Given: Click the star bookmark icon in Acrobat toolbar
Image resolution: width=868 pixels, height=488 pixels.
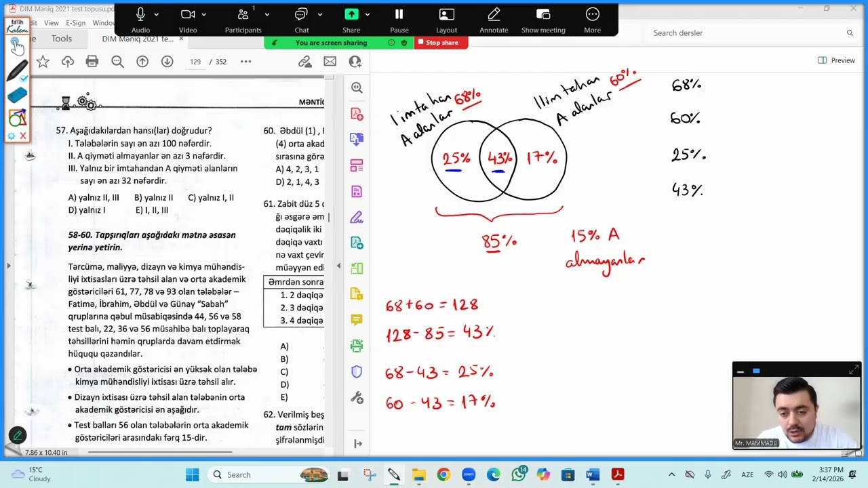Looking at the screenshot, I should tap(43, 62).
